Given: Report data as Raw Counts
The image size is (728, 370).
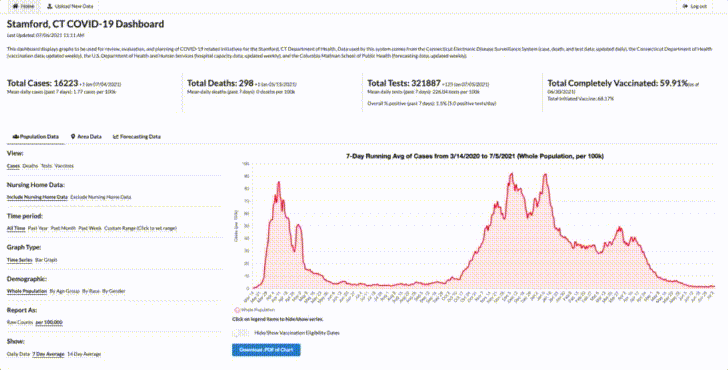Looking at the screenshot, I should tap(20, 322).
